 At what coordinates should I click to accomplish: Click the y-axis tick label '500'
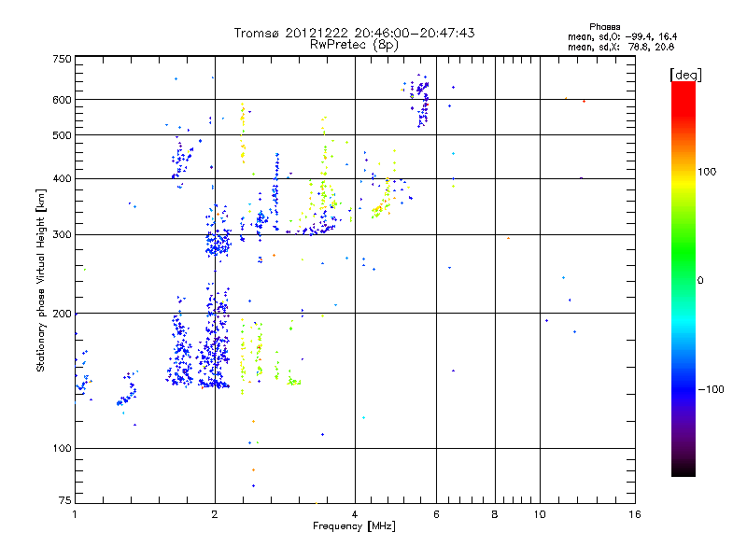(62, 135)
